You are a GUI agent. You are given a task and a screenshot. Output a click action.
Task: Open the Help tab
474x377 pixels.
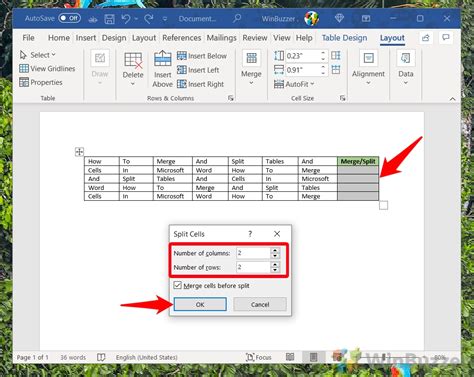pyautogui.click(x=304, y=38)
